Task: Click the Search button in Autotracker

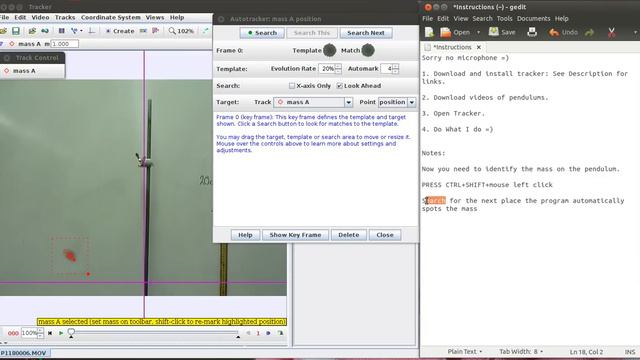Action: (262, 33)
